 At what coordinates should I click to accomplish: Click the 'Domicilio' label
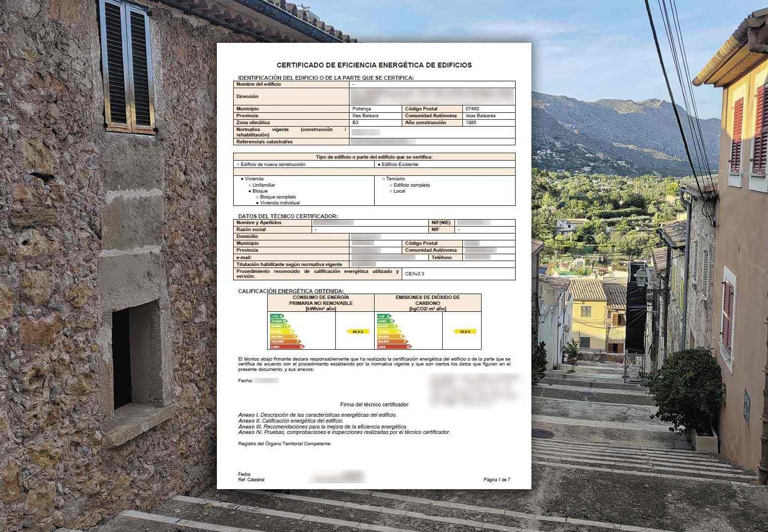tap(247, 236)
